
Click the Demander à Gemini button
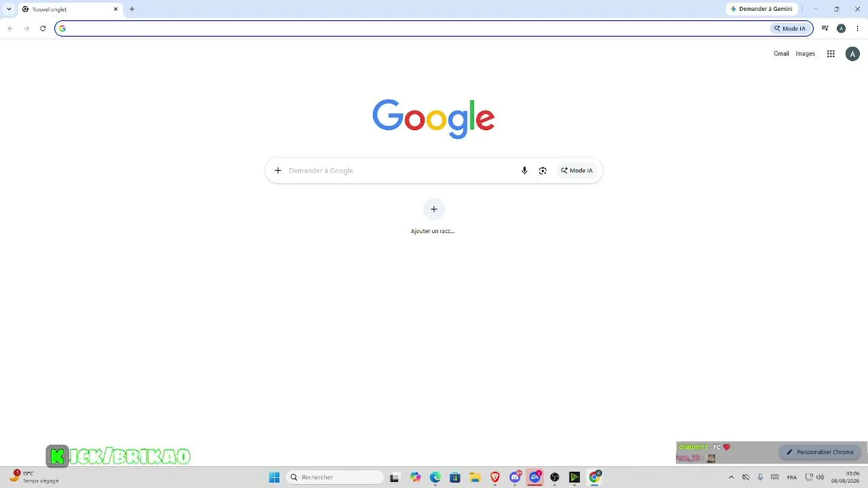pyautogui.click(x=762, y=9)
